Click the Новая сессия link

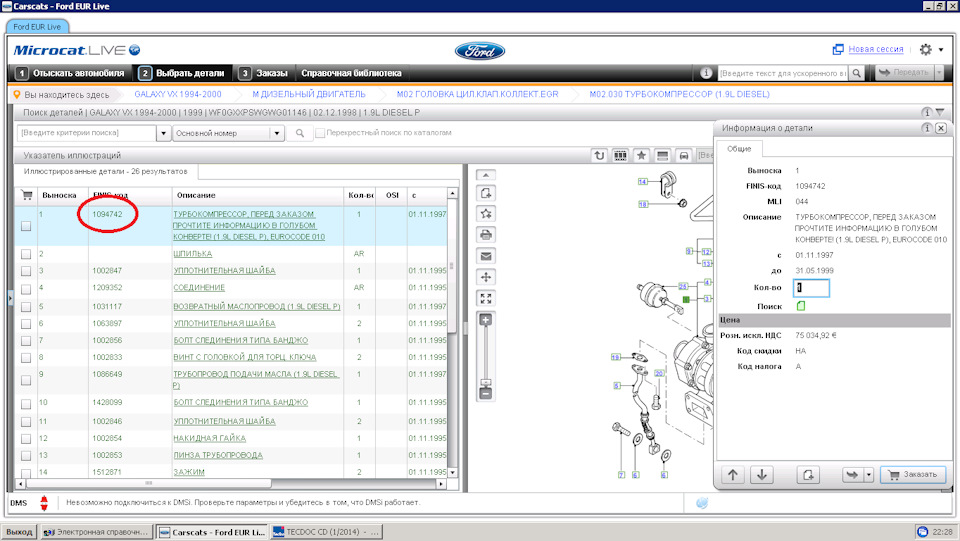point(876,49)
